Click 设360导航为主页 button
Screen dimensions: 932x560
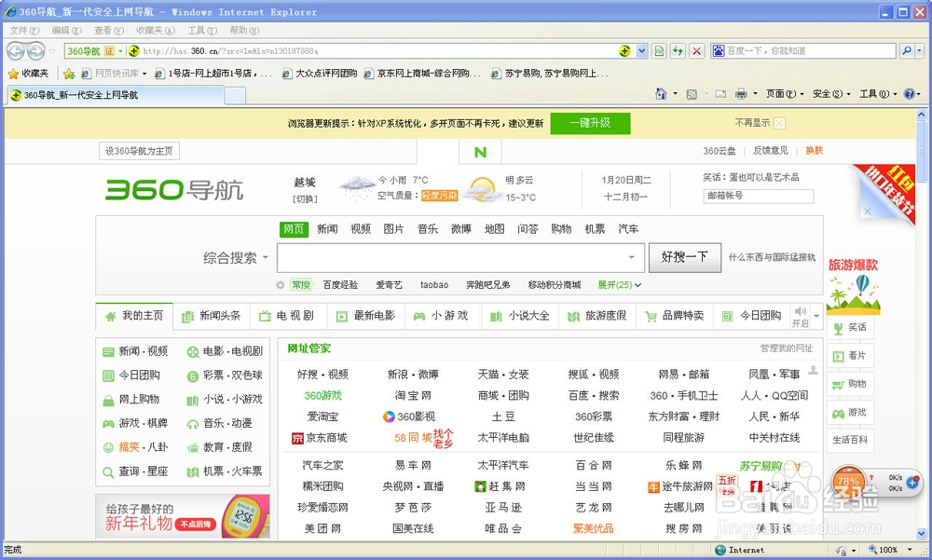pyautogui.click(x=139, y=151)
